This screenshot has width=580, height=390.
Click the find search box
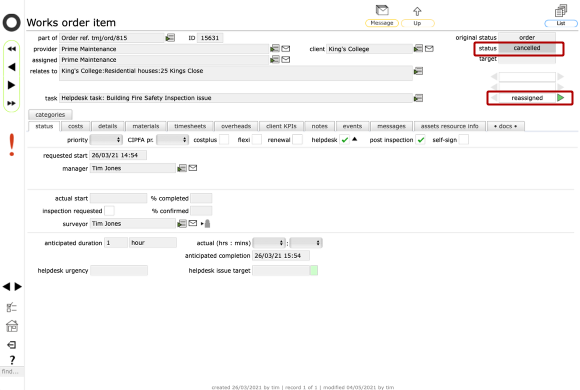[12, 371]
